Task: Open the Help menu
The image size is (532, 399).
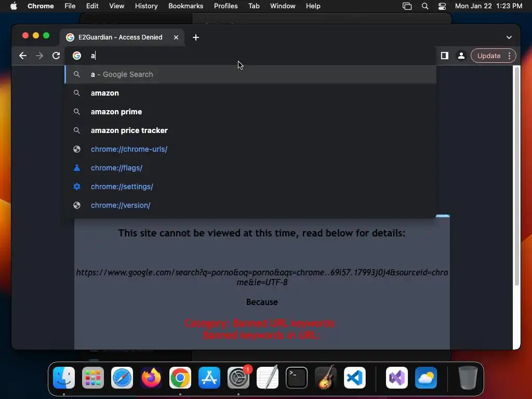Action: click(313, 6)
